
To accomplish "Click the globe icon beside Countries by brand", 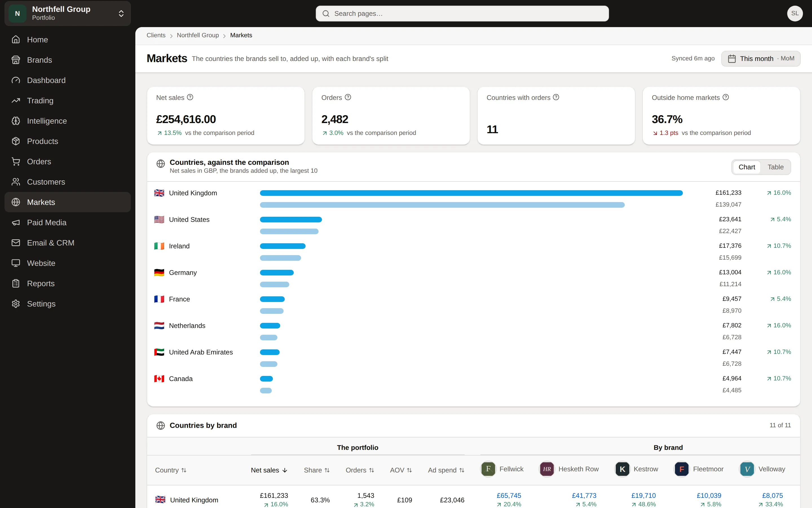I will 161,425.
